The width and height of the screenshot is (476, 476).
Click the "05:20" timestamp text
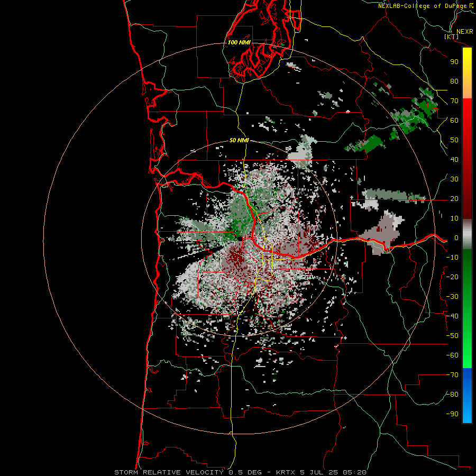coord(354,472)
